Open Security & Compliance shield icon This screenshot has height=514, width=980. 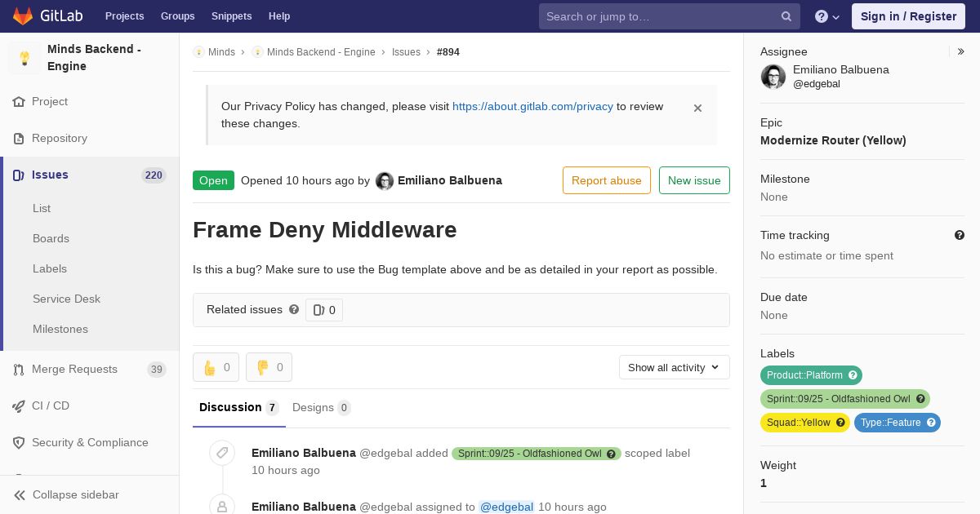point(19,443)
